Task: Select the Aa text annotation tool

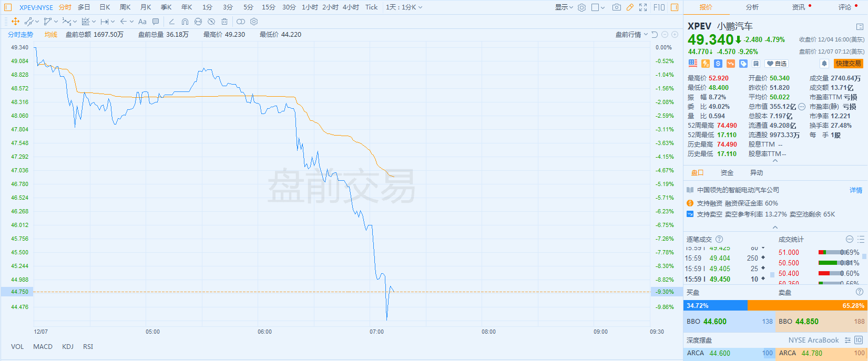Action: (142, 22)
